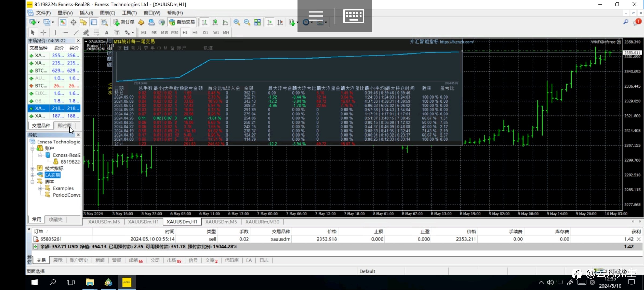Toggle the M15 timeframe button
Screen dimensions: 644x290
coord(164,32)
